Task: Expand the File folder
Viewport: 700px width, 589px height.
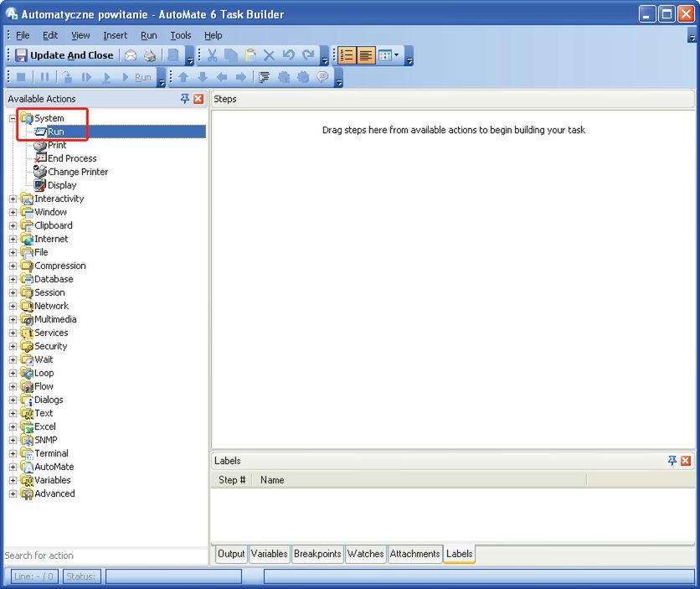Action: (x=13, y=252)
